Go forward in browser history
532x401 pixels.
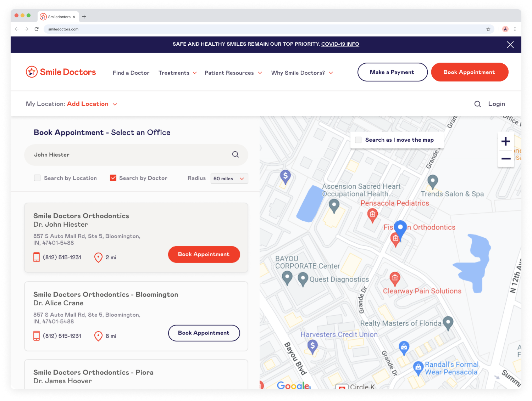click(x=27, y=29)
